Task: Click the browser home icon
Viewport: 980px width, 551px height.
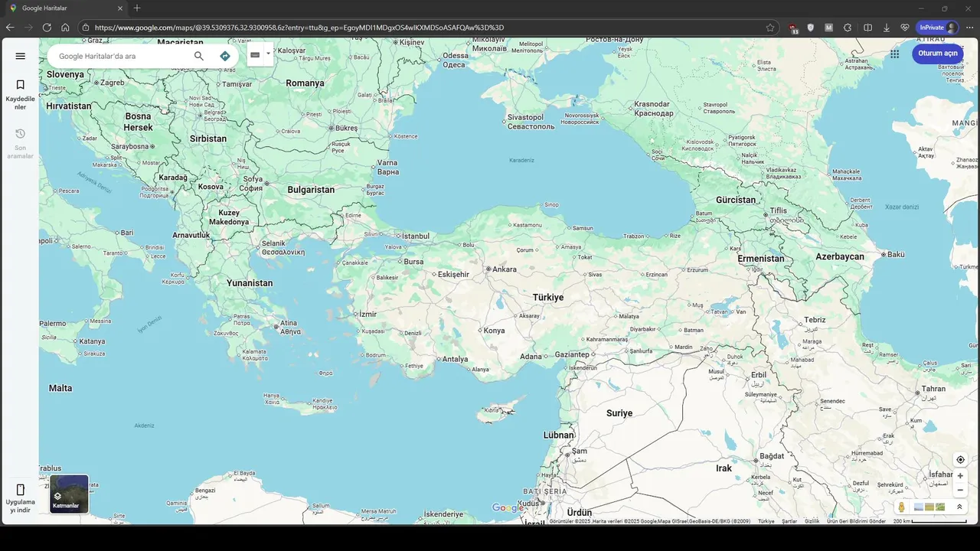Action: click(x=65, y=28)
